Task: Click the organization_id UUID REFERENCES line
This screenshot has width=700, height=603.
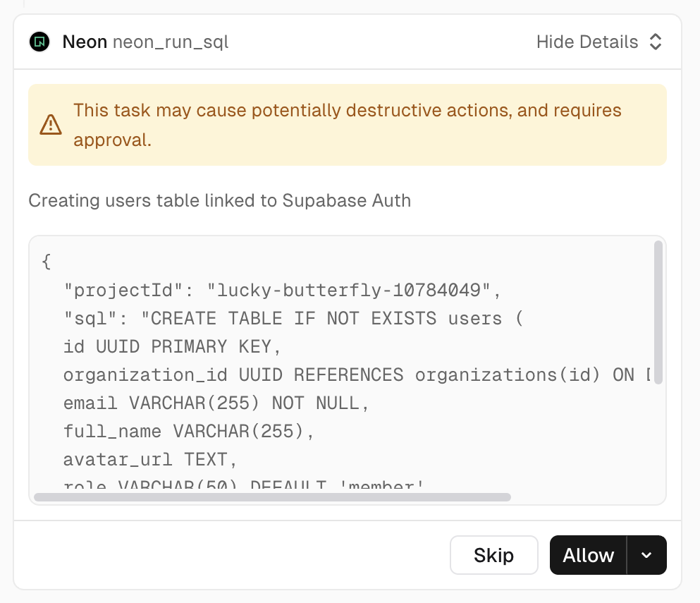Action: [356, 374]
